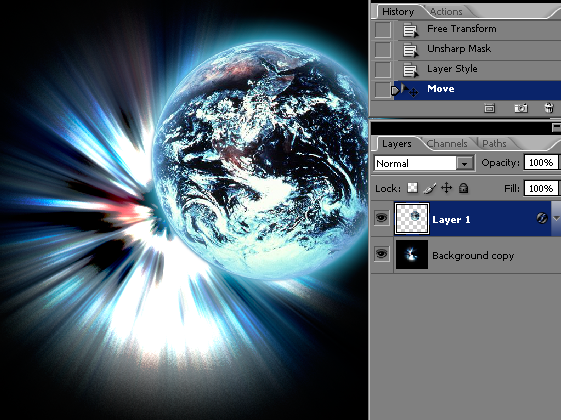This screenshot has width=561, height=420.
Task: Delete current history state with trash icon
Action: click(x=549, y=108)
